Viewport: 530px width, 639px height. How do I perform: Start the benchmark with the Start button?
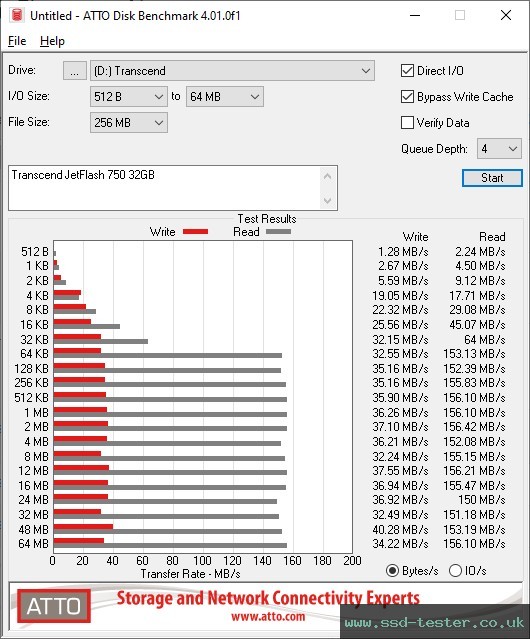click(492, 178)
